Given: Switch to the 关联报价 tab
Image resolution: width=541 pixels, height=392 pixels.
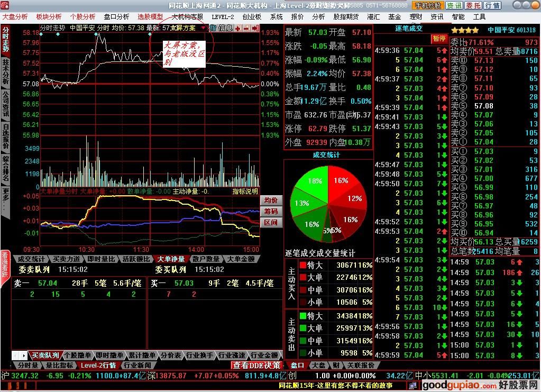Looking at the screenshot, I should 361,365.
